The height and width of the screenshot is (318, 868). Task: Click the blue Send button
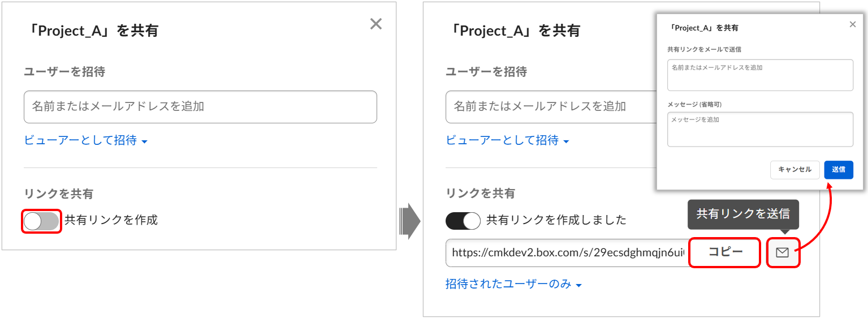tap(839, 169)
